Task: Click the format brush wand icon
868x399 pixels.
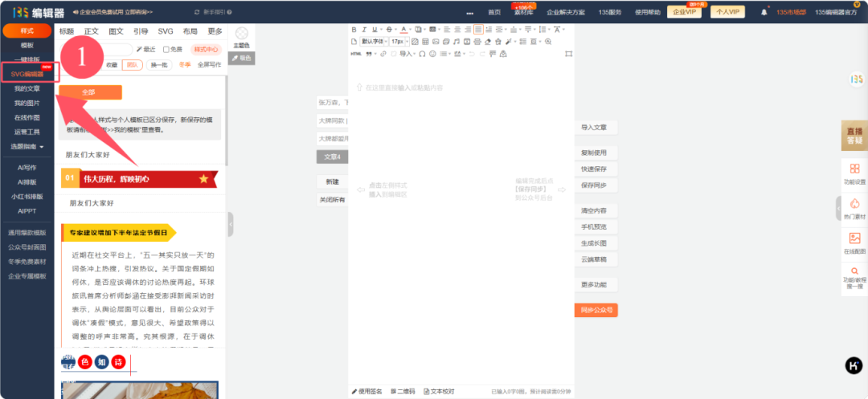Action: click(509, 42)
